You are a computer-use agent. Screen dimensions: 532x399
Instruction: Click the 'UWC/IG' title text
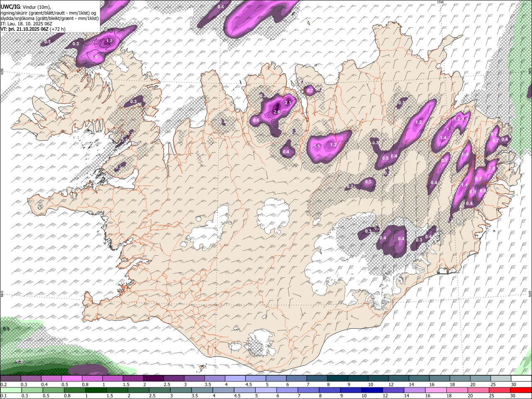coord(10,7)
